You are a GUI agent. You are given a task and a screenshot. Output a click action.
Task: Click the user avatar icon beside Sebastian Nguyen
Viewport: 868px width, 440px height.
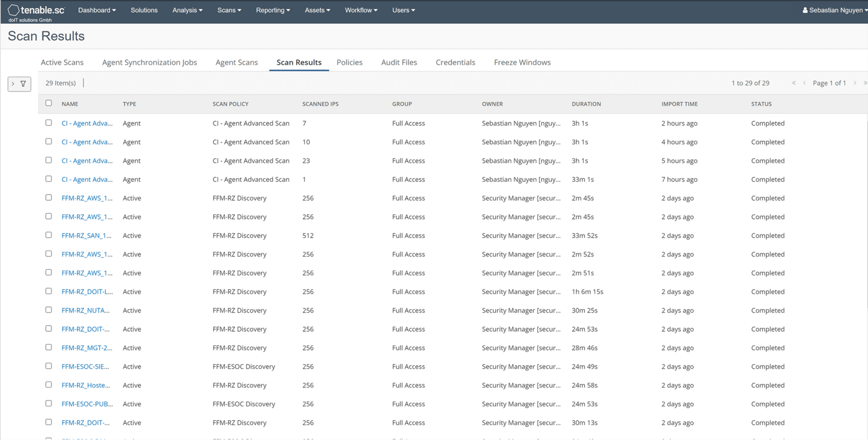tap(805, 10)
